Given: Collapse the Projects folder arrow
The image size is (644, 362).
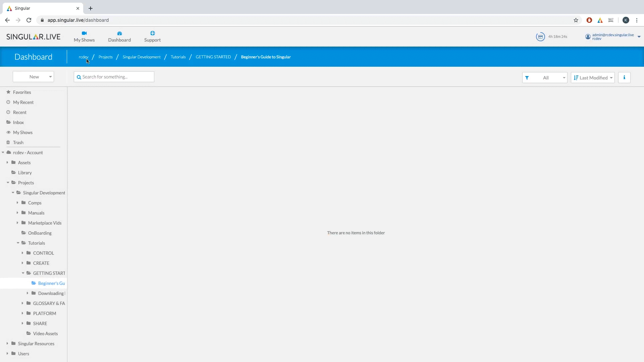Looking at the screenshot, I should [8, 183].
